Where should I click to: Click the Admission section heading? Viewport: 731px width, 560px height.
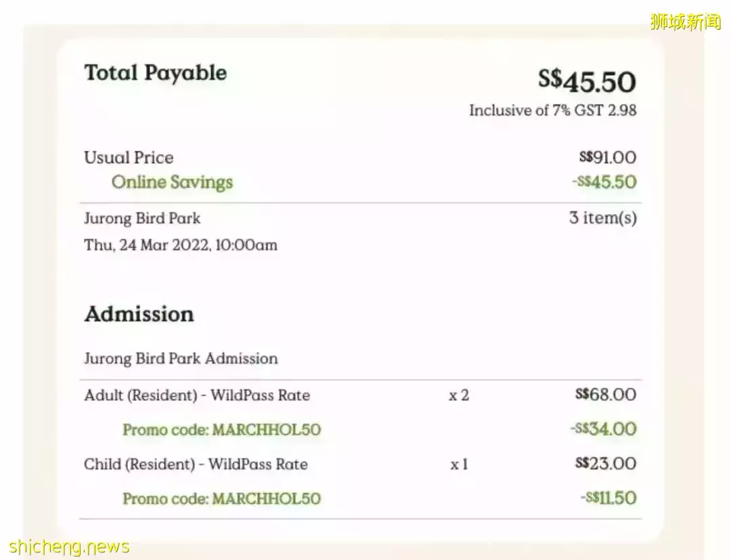click(x=139, y=314)
